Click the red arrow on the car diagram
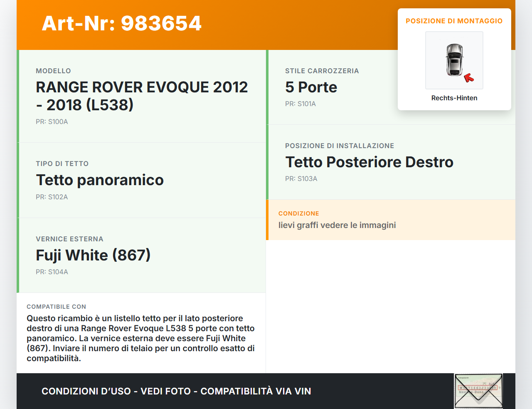 (x=469, y=78)
